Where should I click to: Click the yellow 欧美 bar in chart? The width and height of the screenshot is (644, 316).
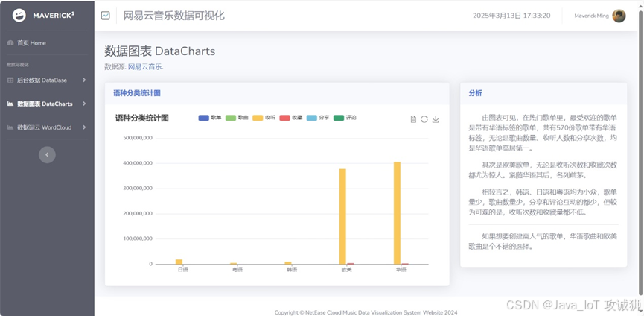(x=342, y=217)
